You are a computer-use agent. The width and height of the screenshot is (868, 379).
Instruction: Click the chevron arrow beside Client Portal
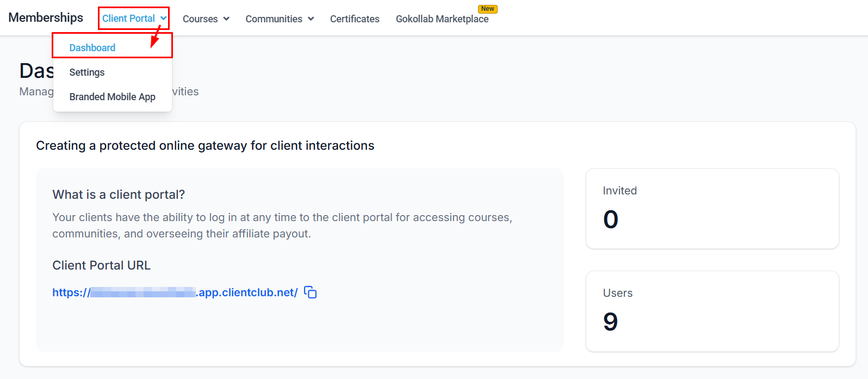pyautogui.click(x=163, y=19)
